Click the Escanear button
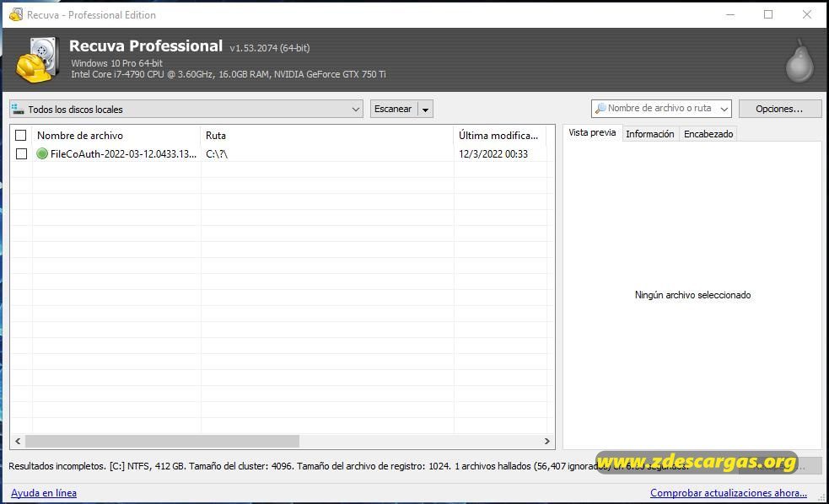The image size is (829, 504). (x=393, y=109)
